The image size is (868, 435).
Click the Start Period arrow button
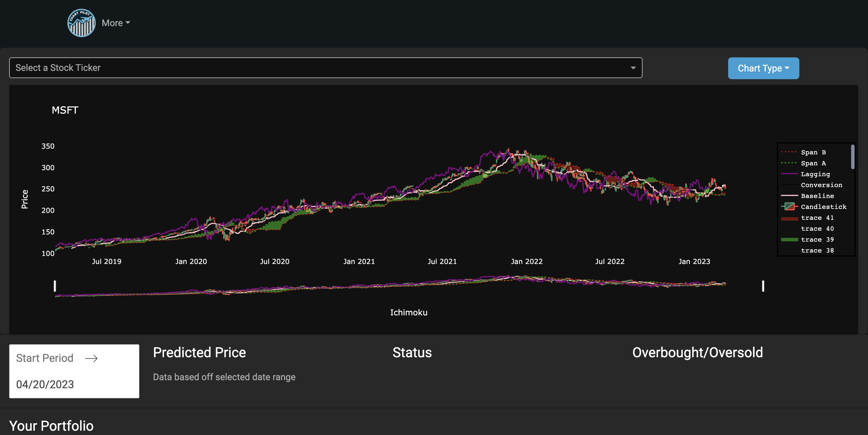[x=92, y=357]
